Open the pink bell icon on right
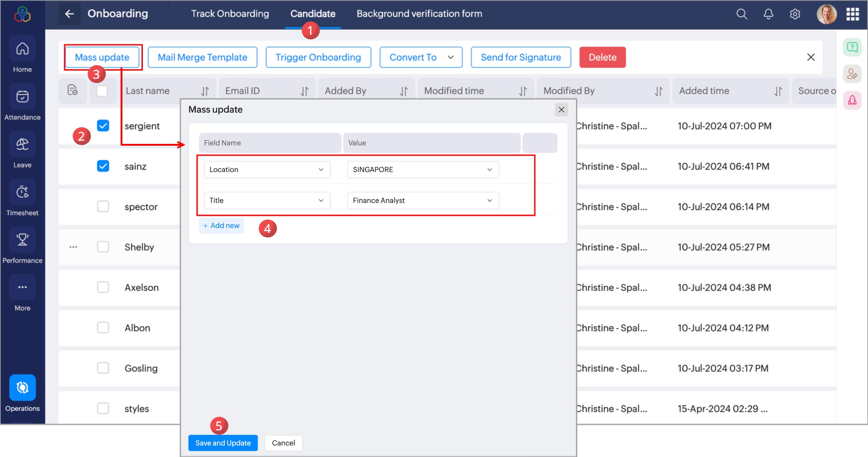 coord(852,100)
